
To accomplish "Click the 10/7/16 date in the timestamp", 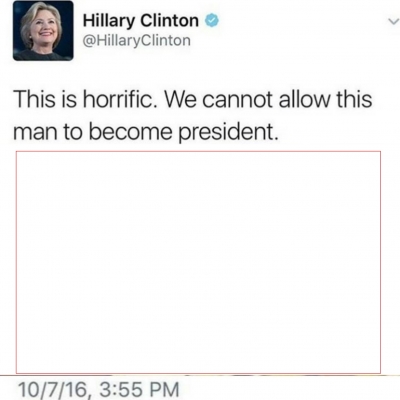I will (52, 390).
